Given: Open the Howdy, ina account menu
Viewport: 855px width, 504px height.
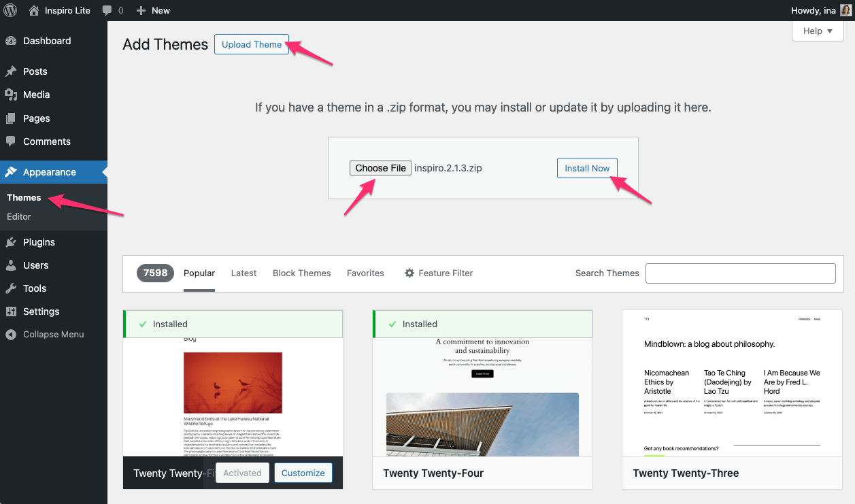Looking at the screenshot, I should (x=814, y=10).
